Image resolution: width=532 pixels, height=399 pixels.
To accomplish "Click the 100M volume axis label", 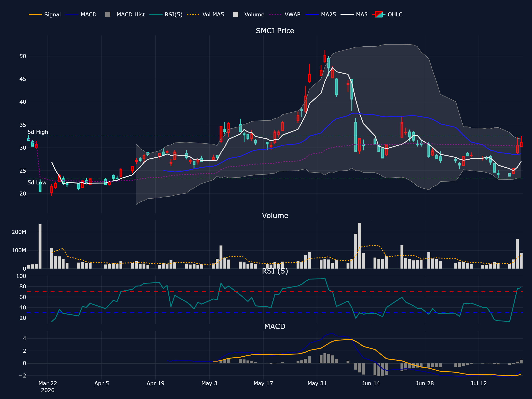I will tap(19, 250).
